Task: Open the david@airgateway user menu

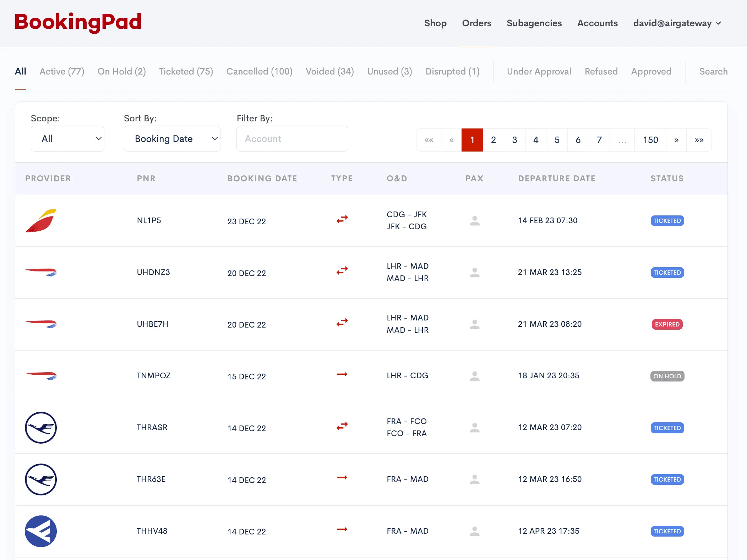Action: coord(677,23)
